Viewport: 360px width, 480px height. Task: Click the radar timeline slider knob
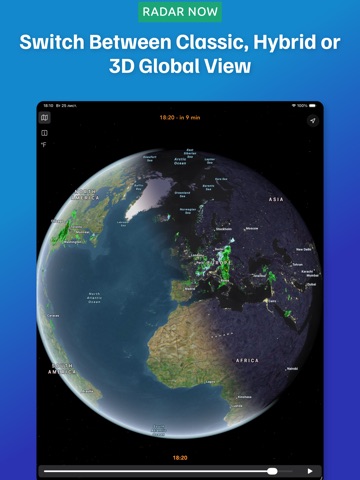click(272, 471)
